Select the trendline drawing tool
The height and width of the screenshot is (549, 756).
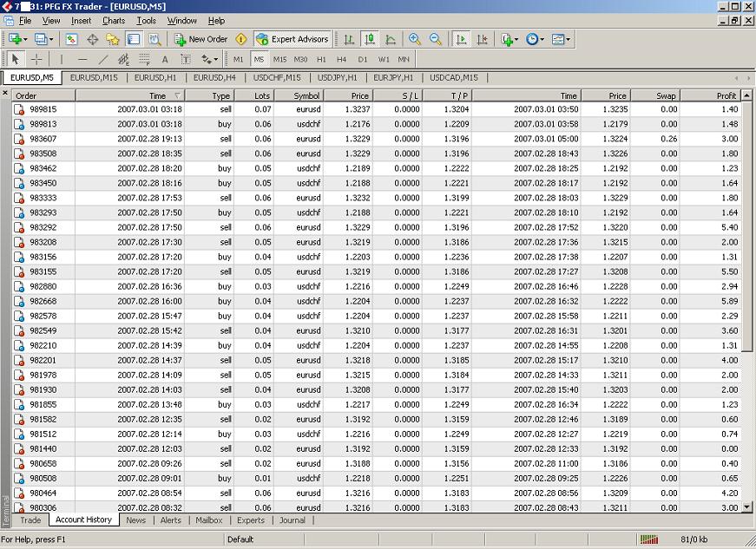[x=102, y=59]
